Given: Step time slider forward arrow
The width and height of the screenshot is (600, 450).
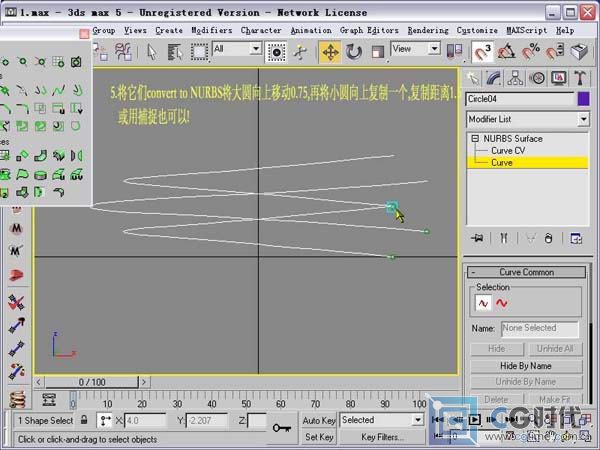Looking at the screenshot, I should point(144,382).
